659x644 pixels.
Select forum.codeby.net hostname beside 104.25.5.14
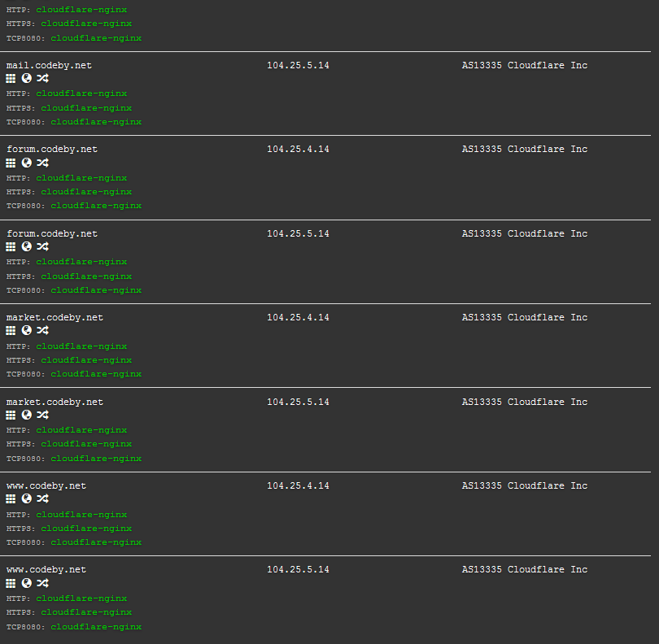coord(52,233)
